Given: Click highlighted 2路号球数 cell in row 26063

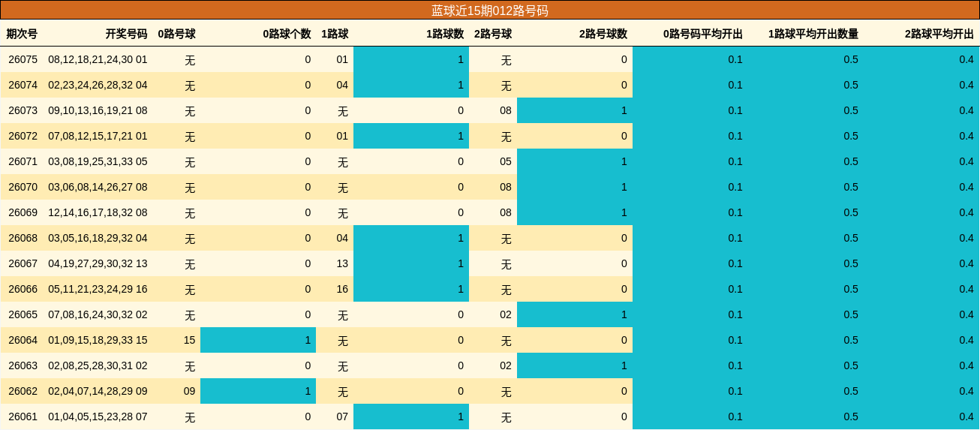Looking at the screenshot, I should (x=575, y=365).
